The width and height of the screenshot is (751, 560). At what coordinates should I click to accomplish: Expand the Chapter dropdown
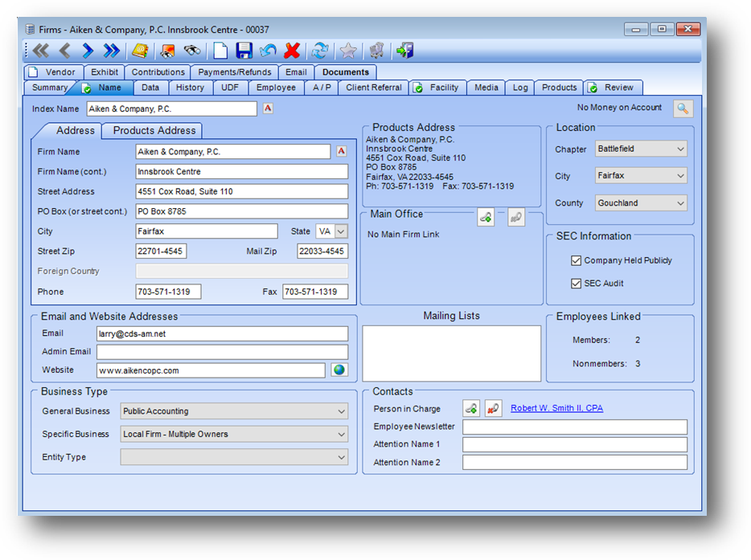click(x=680, y=149)
